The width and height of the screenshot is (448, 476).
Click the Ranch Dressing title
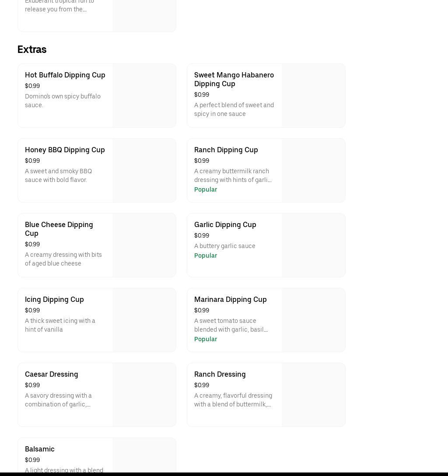tap(220, 374)
